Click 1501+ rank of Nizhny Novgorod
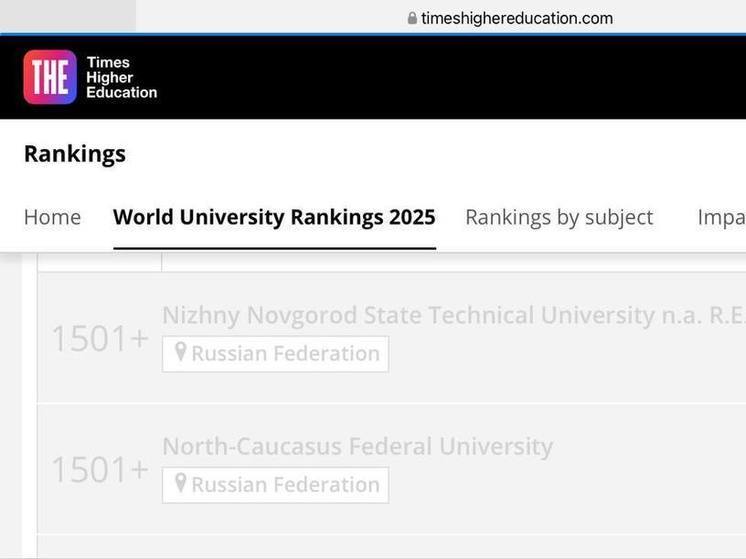 [100, 339]
